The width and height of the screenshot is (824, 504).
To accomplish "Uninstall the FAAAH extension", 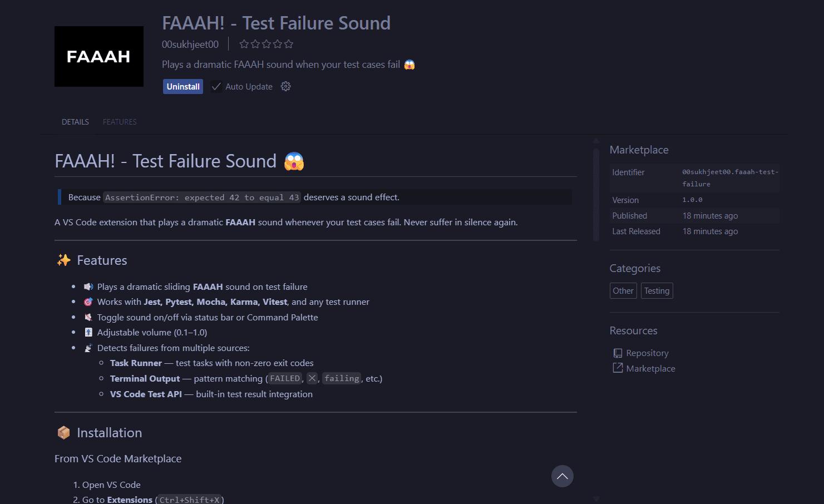I will pyautogui.click(x=183, y=86).
